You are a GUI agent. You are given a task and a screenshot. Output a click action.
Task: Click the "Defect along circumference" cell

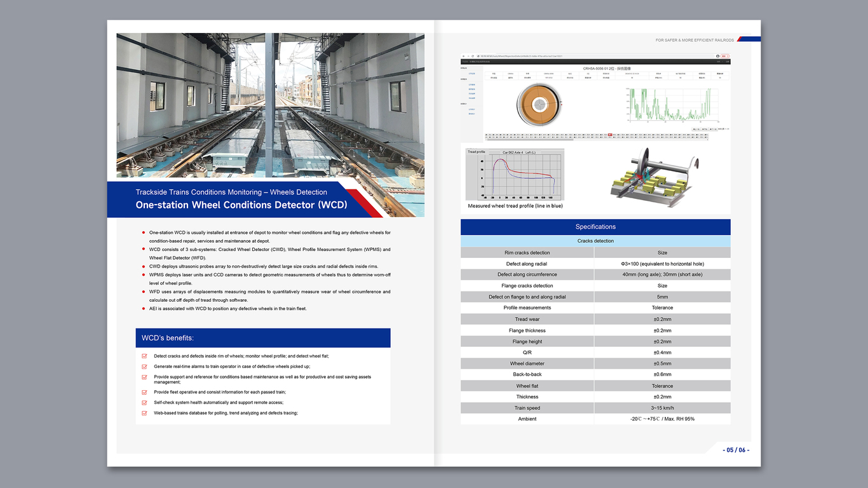coord(527,274)
